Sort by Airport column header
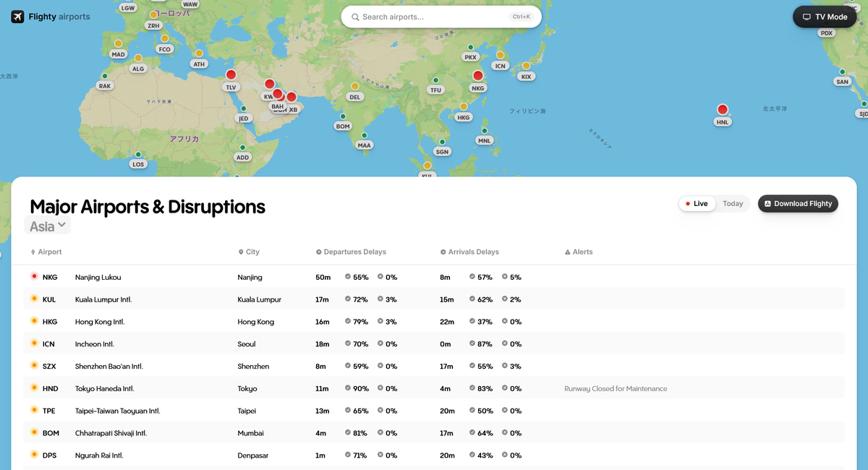The height and width of the screenshot is (470, 868). tap(46, 252)
